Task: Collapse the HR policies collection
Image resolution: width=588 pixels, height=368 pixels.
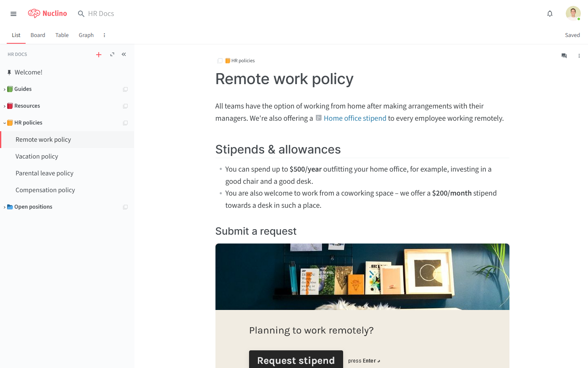Action: click(5, 123)
